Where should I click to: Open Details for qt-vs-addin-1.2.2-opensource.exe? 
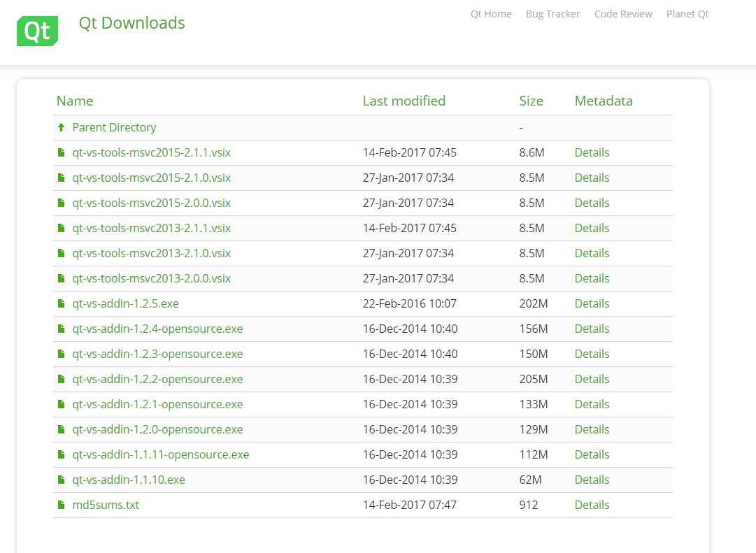pos(592,378)
